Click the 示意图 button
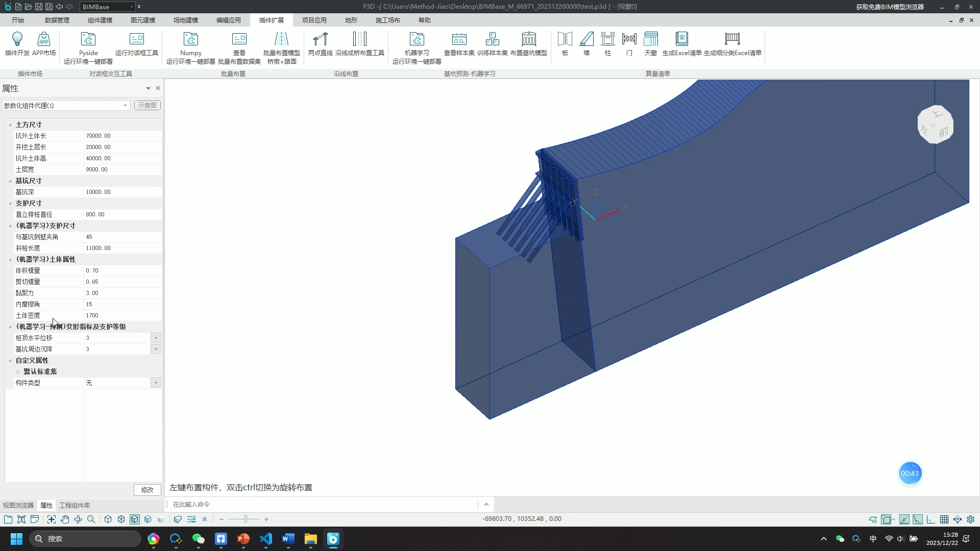The image size is (980, 551). tap(147, 105)
